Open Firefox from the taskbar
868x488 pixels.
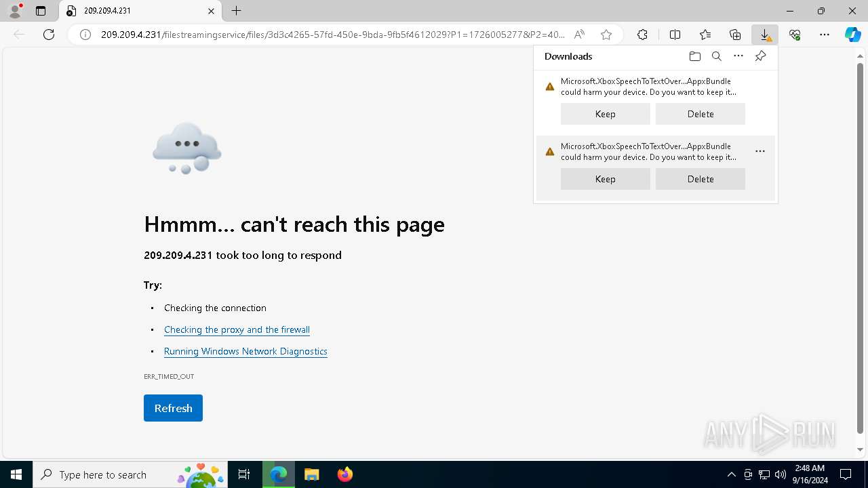click(344, 474)
